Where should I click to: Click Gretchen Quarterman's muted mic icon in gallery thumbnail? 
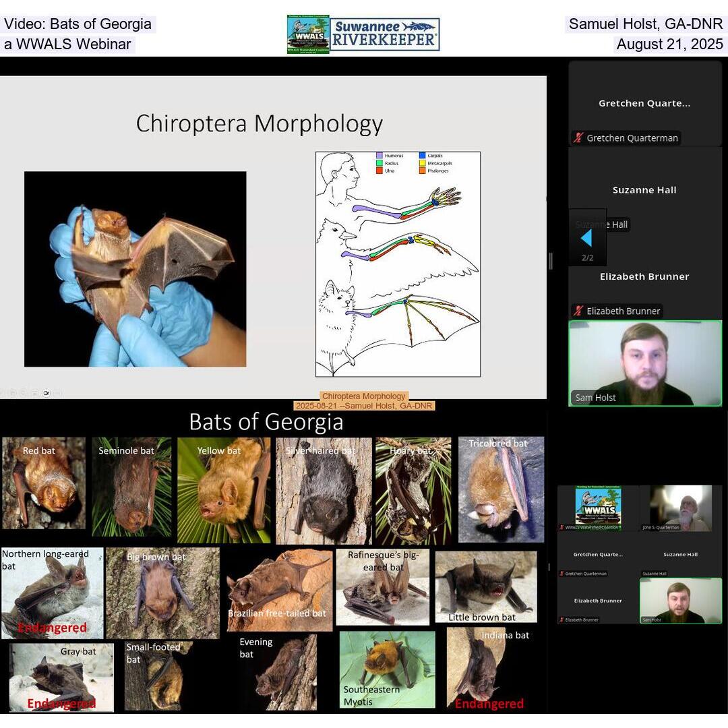561,574
